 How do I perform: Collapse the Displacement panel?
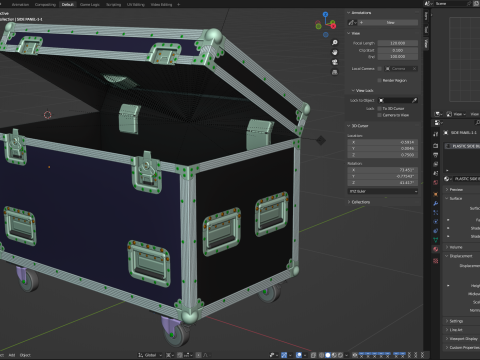coord(447,256)
